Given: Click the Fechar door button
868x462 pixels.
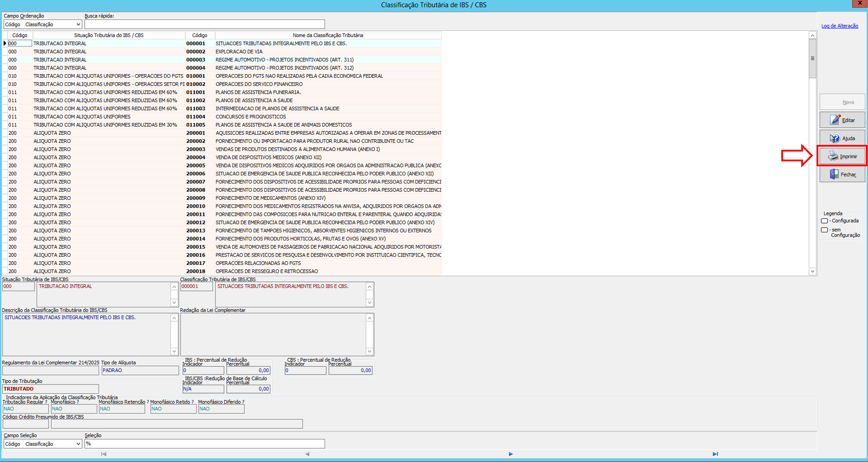Looking at the screenshot, I should (842, 174).
